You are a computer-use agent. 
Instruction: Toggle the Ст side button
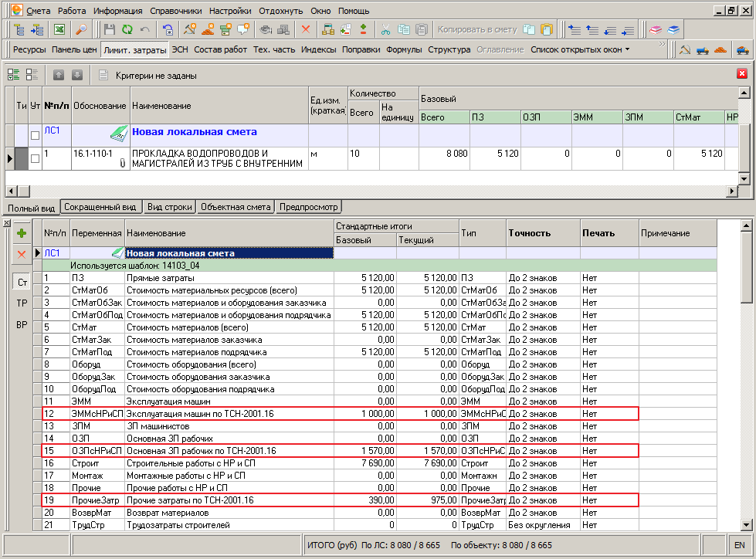click(22, 282)
